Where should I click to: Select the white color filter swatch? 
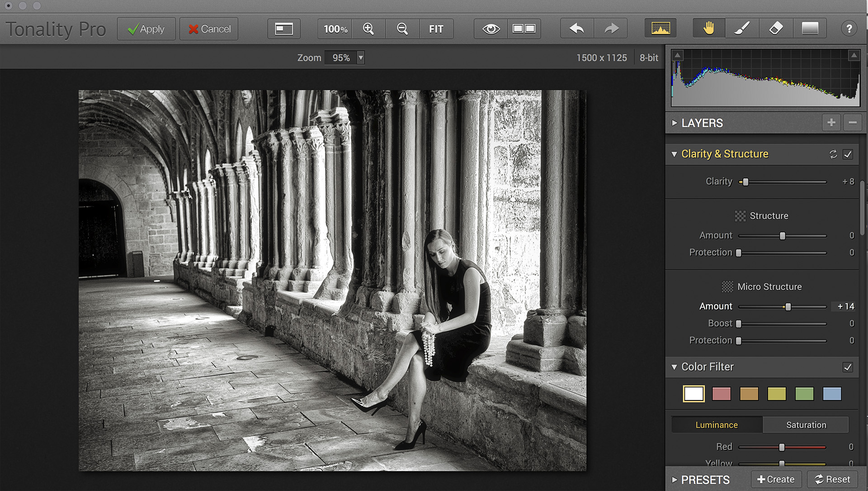(x=693, y=394)
